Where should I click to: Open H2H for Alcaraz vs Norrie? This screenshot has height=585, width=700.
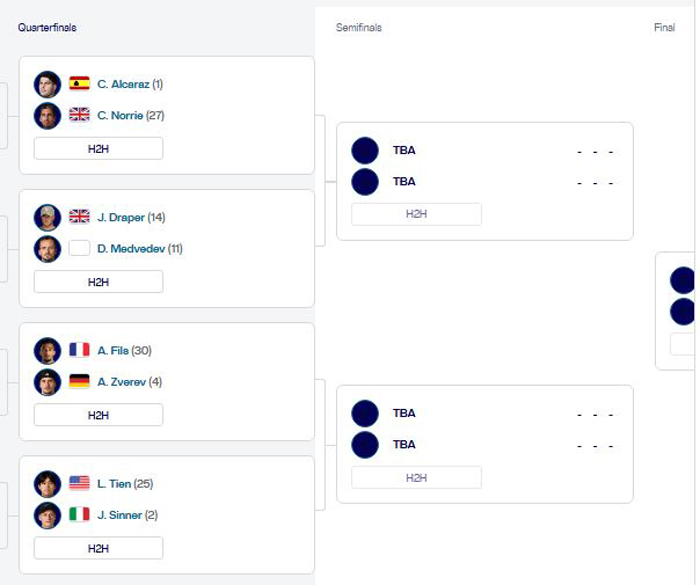tap(98, 149)
